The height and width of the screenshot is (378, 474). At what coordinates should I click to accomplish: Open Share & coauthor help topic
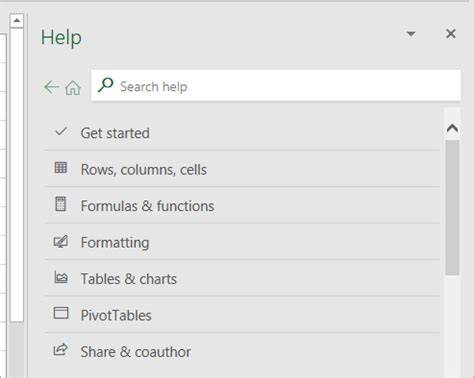(x=242, y=351)
